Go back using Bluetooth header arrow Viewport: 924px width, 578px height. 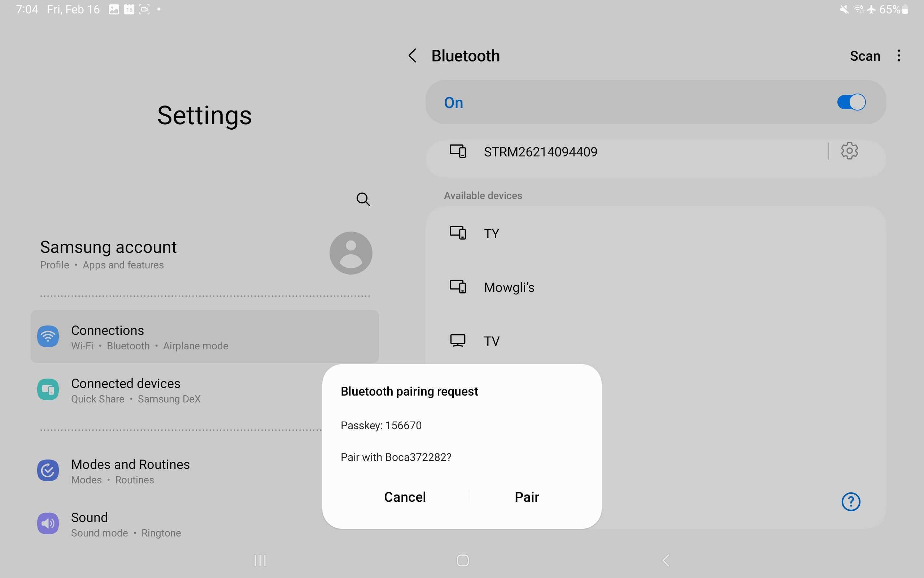(412, 56)
